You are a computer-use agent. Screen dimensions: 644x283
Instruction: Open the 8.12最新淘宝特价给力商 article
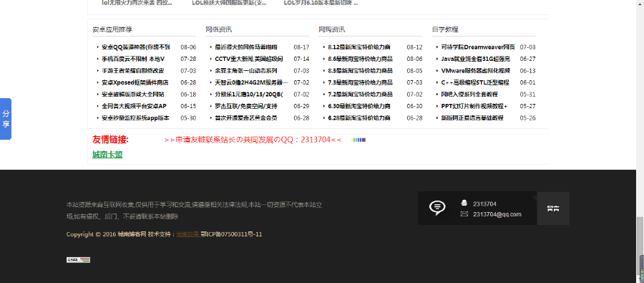pos(359,47)
